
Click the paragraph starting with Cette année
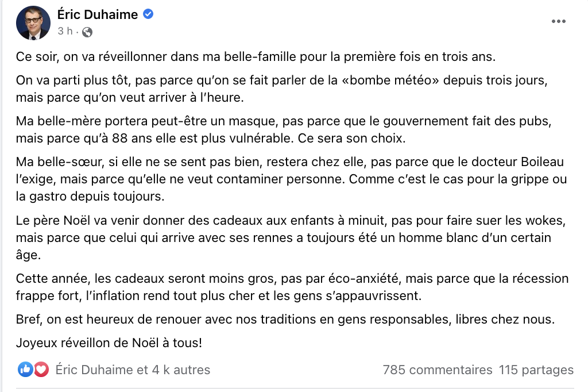coord(292,287)
